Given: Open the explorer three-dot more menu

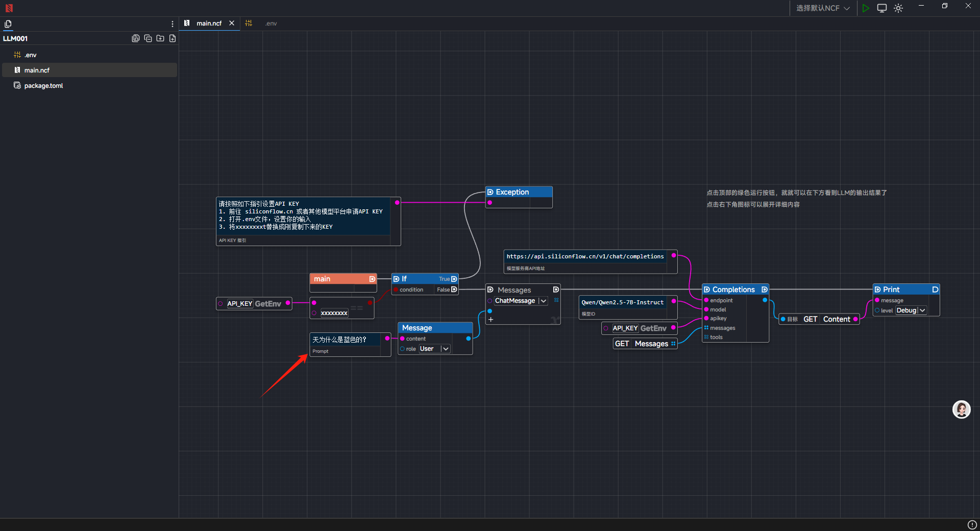Looking at the screenshot, I should coord(173,24).
